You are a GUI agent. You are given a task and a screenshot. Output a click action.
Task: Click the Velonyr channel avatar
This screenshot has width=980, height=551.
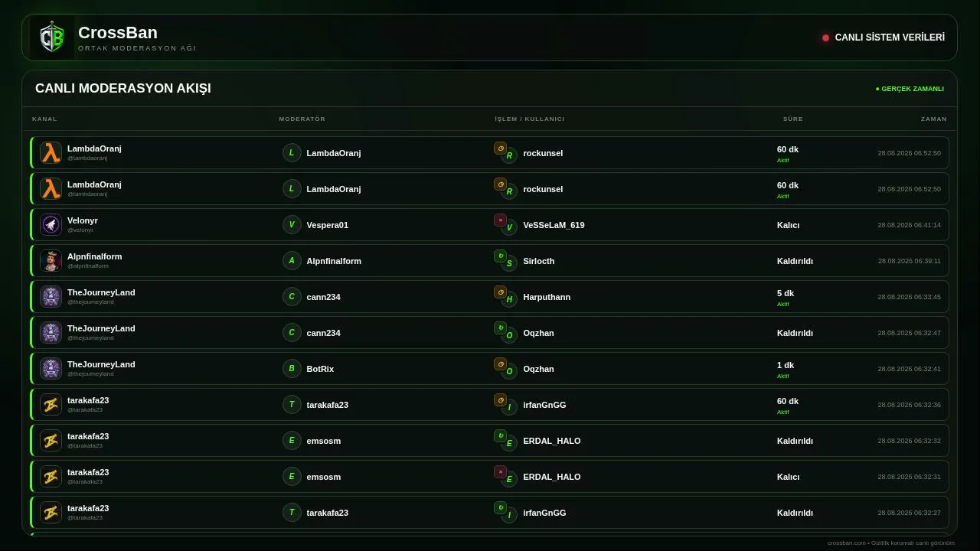pyautogui.click(x=51, y=224)
